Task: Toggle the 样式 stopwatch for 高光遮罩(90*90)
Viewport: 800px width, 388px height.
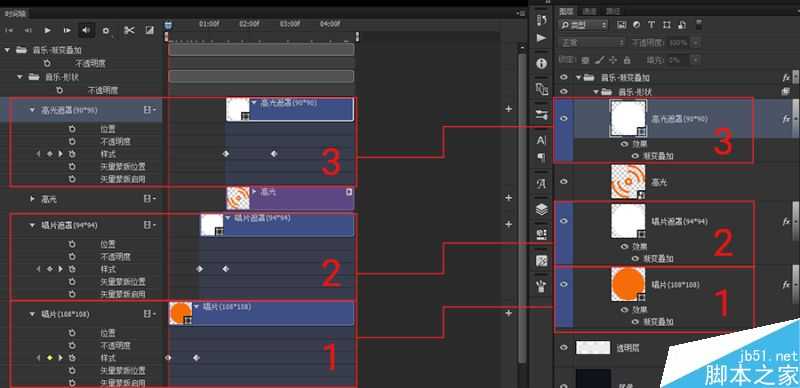Action: (x=72, y=154)
